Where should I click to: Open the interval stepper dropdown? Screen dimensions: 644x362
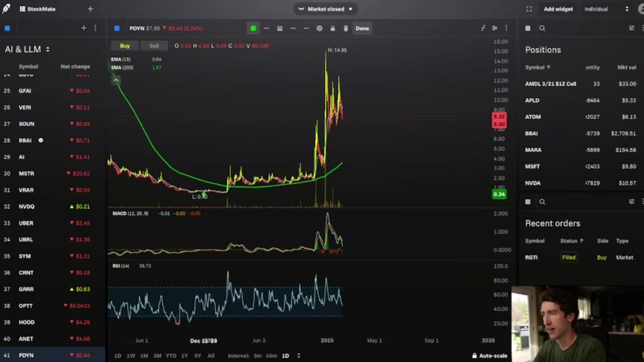[x=299, y=355]
